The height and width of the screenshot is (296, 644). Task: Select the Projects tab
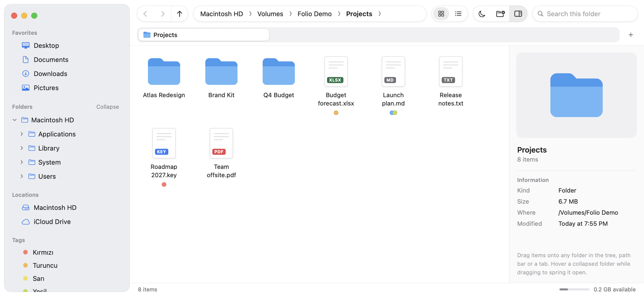[204, 35]
